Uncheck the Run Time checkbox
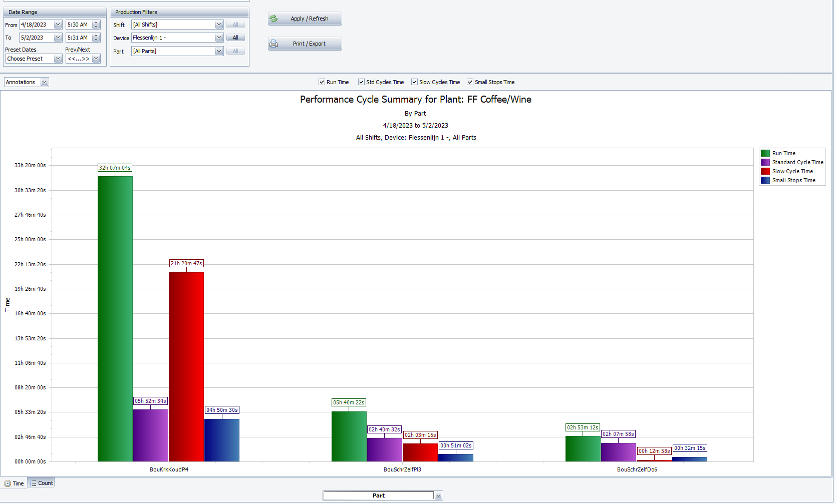The image size is (836, 504). 321,82
